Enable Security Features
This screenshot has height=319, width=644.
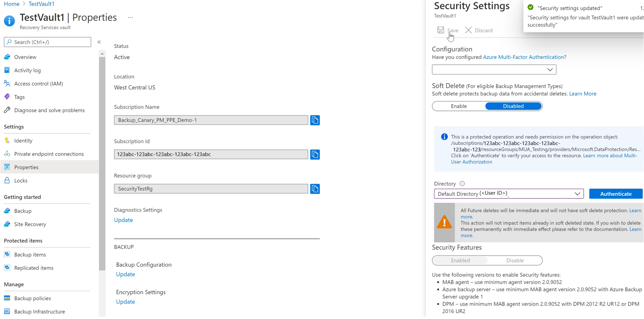(460, 260)
